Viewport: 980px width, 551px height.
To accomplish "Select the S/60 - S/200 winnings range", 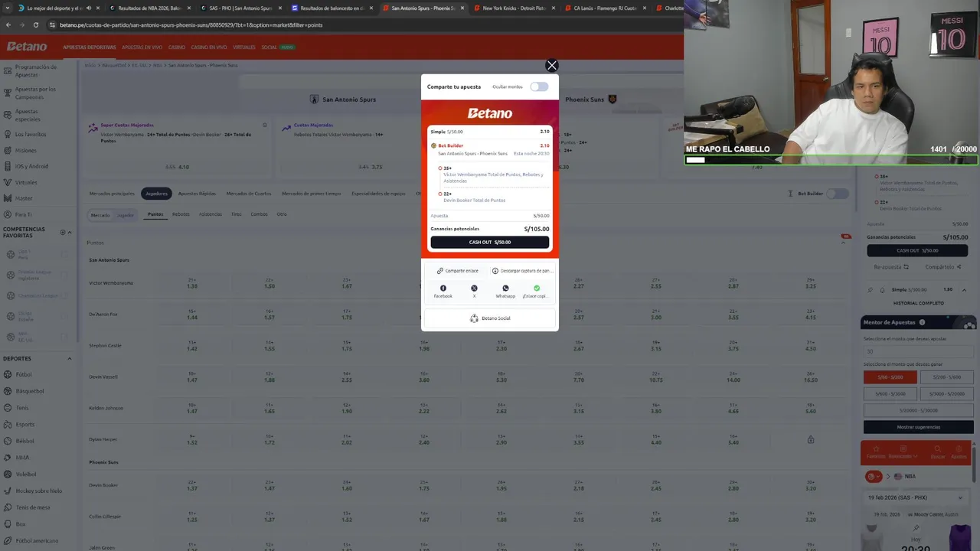I will pos(890,377).
